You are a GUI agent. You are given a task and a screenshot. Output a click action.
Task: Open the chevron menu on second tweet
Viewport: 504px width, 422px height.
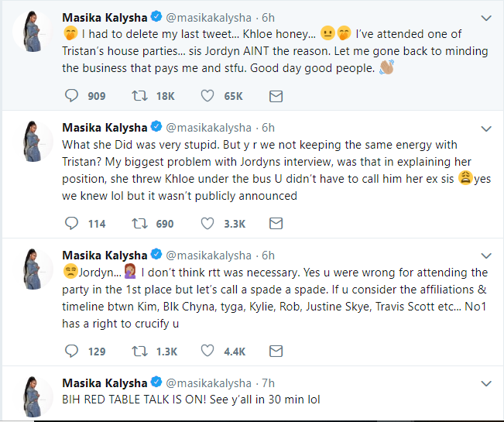[485, 128]
